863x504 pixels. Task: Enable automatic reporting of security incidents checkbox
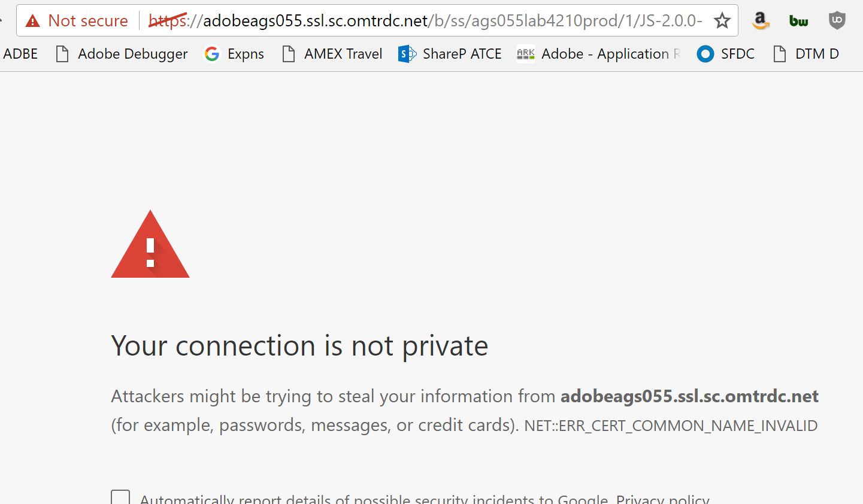(120, 498)
